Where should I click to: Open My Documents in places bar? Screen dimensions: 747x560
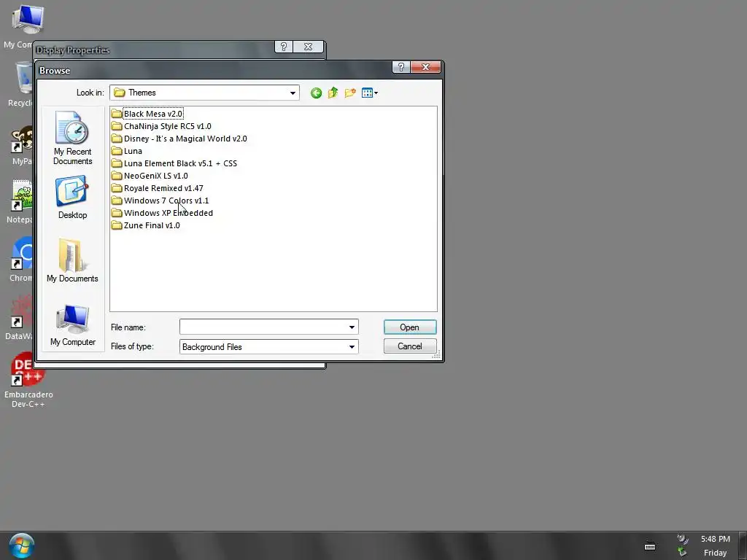point(72,260)
